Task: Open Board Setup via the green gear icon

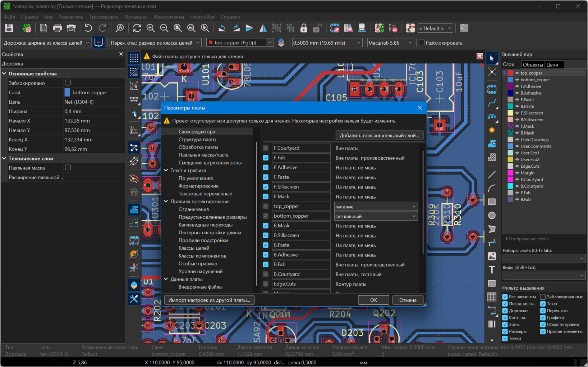Action: [x=27, y=28]
